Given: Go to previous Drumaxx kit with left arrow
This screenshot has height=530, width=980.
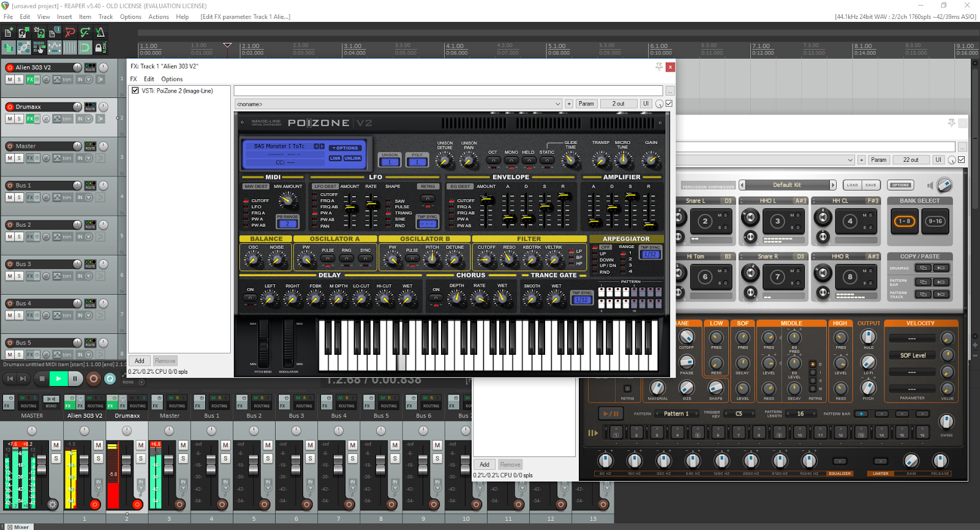Looking at the screenshot, I should (742, 185).
